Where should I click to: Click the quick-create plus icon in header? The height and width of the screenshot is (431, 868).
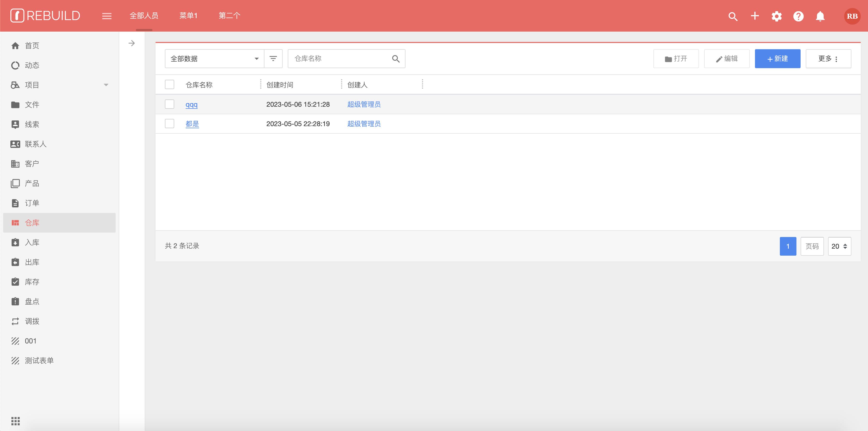pos(755,16)
